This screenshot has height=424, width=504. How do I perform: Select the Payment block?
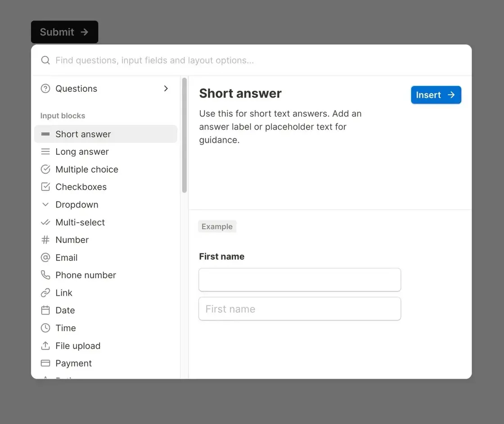coord(105,363)
